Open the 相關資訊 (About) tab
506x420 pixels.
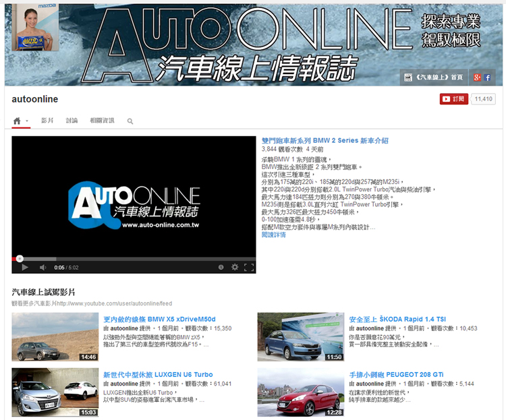pos(102,121)
